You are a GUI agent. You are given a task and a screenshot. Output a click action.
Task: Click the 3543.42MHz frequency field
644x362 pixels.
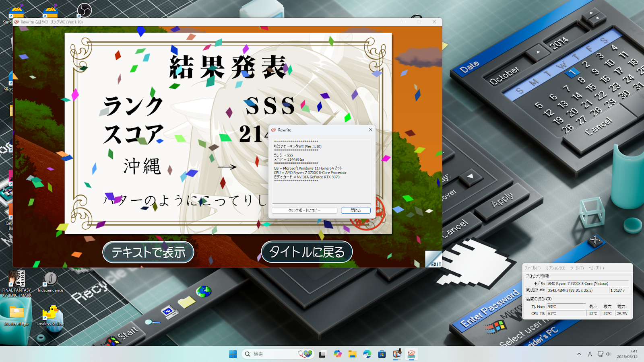coord(578,290)
